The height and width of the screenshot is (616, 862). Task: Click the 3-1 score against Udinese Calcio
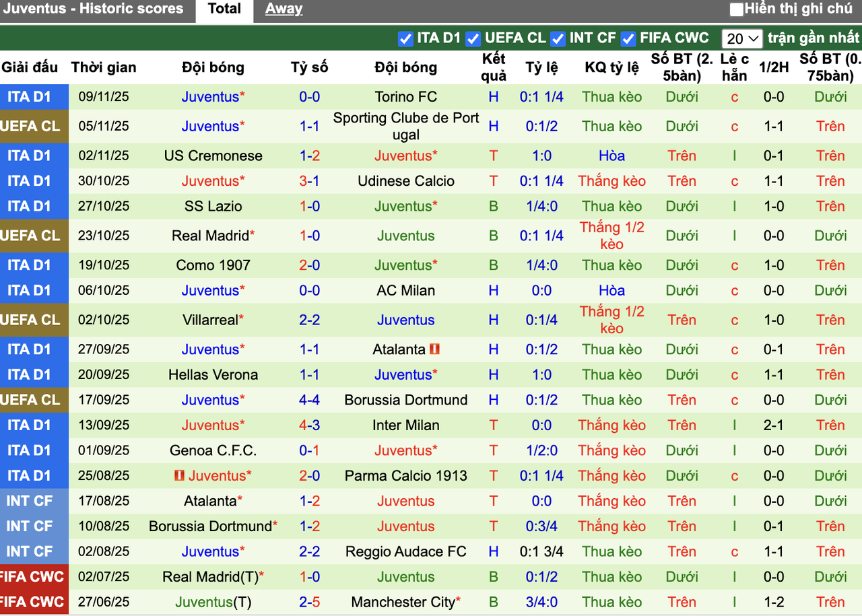pyautogui.click(x=310, y=181)
